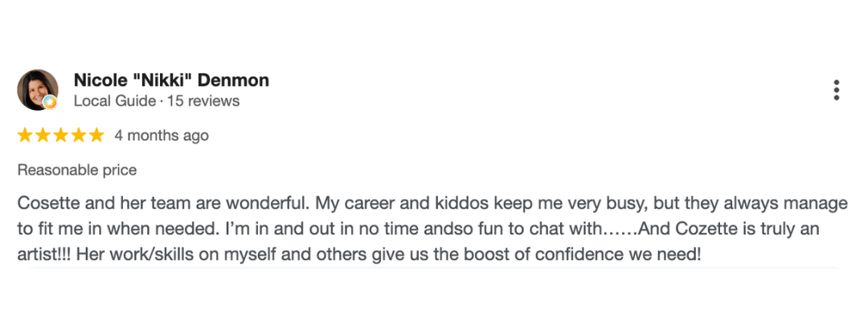Click the fifth rating star
The width and height of the screenshot is (868, 321).
(96, 136)
